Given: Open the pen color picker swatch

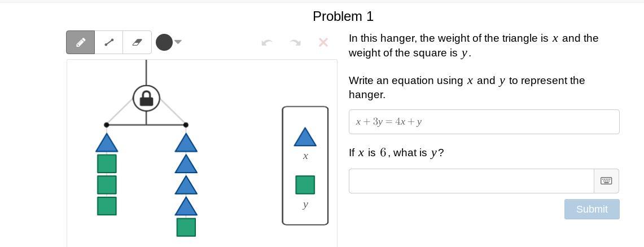Looking at the screenshot, I should click(x=164, y=42).
